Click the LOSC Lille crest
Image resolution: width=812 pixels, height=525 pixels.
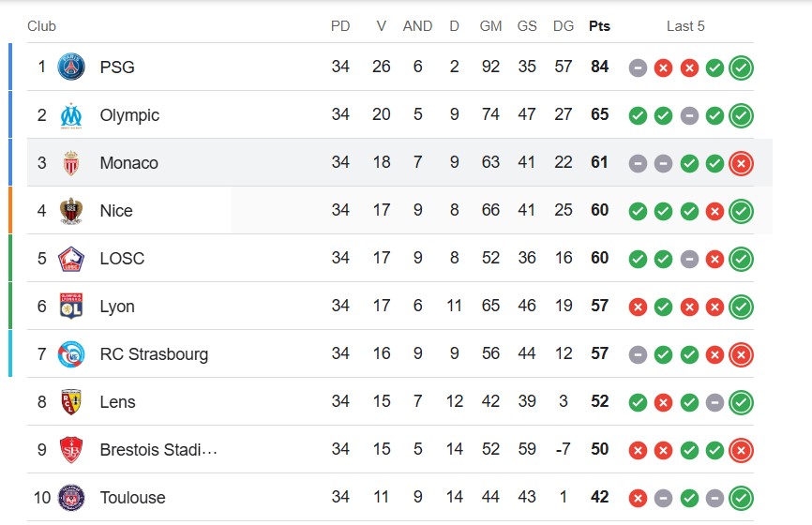point(71,259)
